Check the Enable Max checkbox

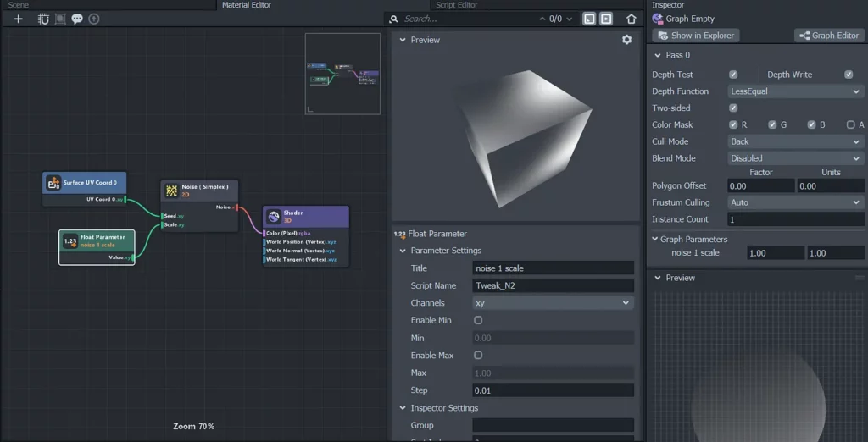pos(478,355)
